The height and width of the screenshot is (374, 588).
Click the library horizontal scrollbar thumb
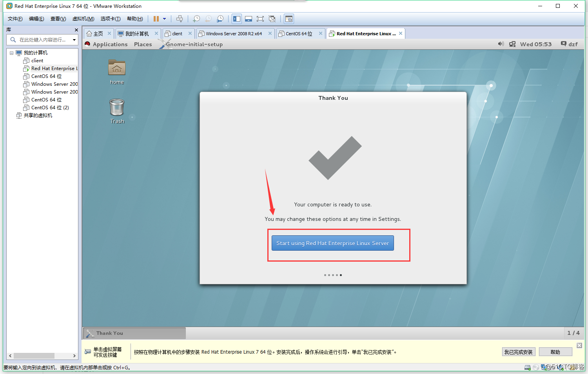pyautogui.click(x=34, y=356)
